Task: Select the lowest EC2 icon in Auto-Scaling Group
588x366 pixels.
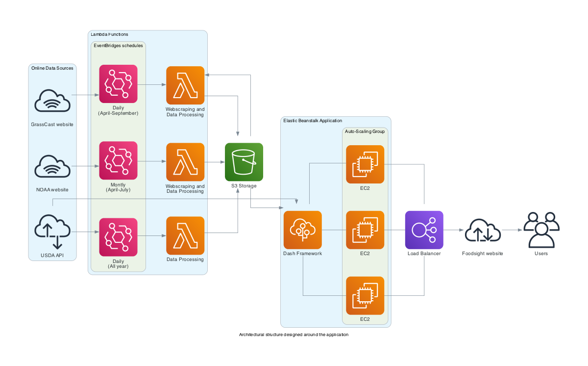Action: (x=365, y=295)
